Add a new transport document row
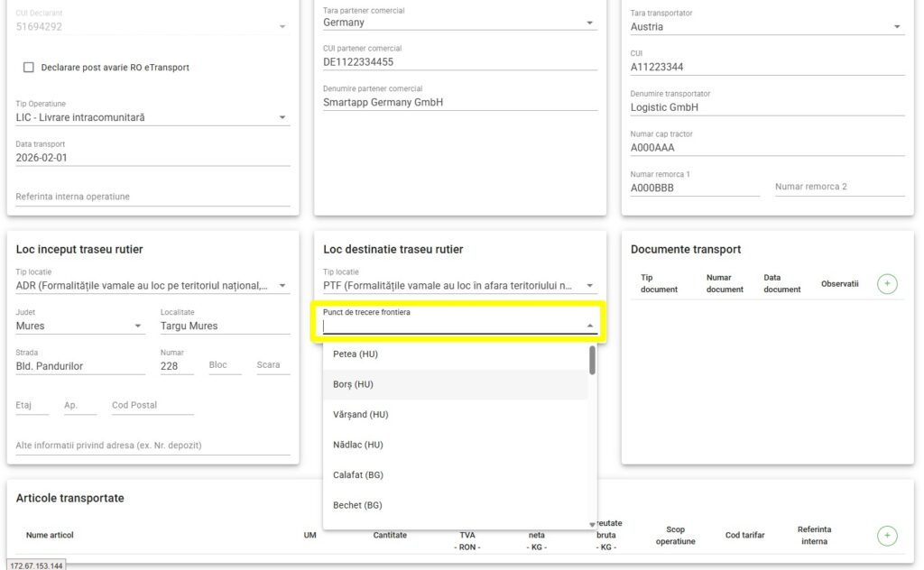The width and height of the screenshot is (924, 570). click(x=886, y=284)
